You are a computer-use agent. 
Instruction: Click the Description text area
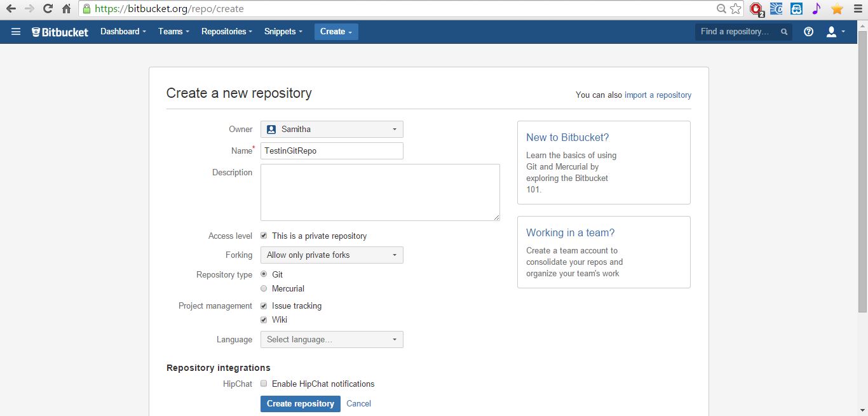tap(380, 192)
